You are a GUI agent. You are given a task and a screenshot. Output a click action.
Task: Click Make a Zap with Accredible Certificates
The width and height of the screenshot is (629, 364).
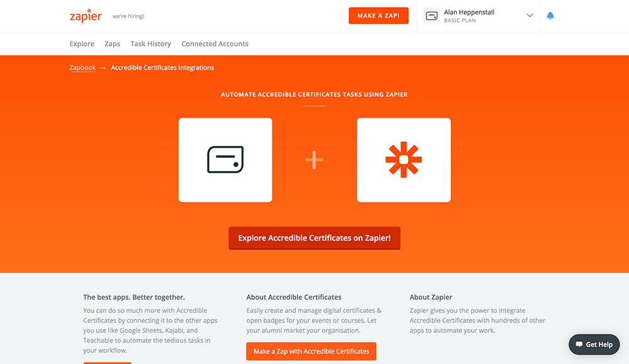coord(311,351)
